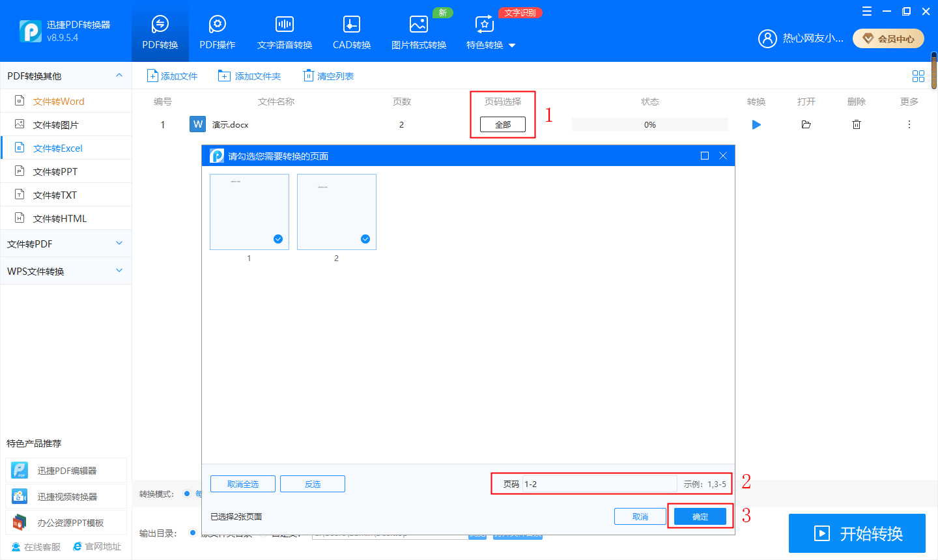Click the 文件名称 column header
This screenshot has height=560, width=938.
pos(276,102)
